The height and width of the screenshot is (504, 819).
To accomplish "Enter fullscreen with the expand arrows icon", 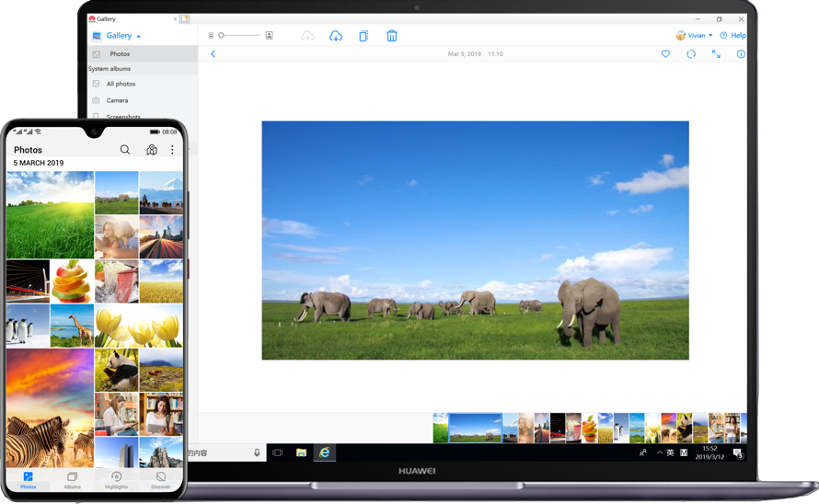I will click(716, 53).
